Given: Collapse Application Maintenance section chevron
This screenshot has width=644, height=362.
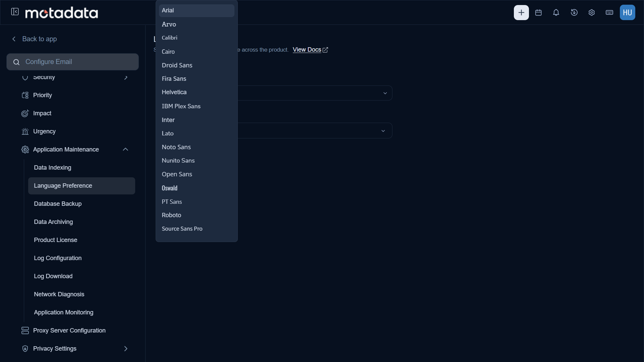Looking at the screenshot, I should 125,149.
